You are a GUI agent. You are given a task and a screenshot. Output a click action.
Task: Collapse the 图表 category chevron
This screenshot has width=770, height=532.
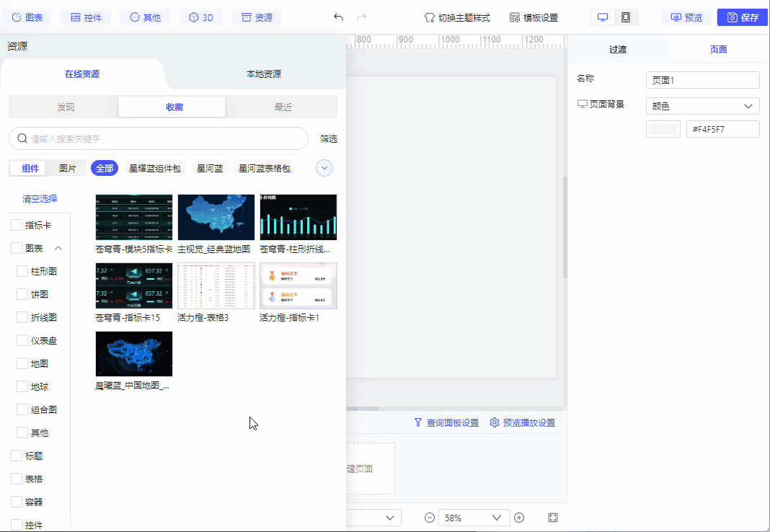tap(58, 248)
